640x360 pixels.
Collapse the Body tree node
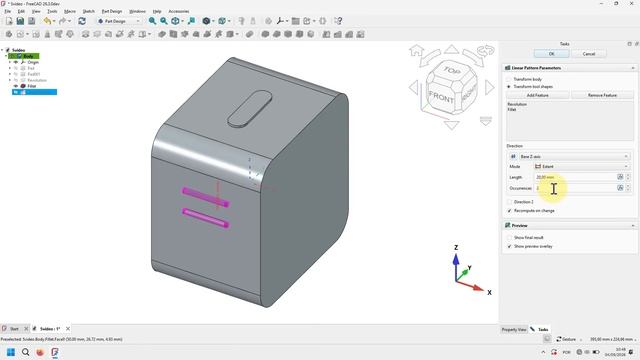(6, 56)
